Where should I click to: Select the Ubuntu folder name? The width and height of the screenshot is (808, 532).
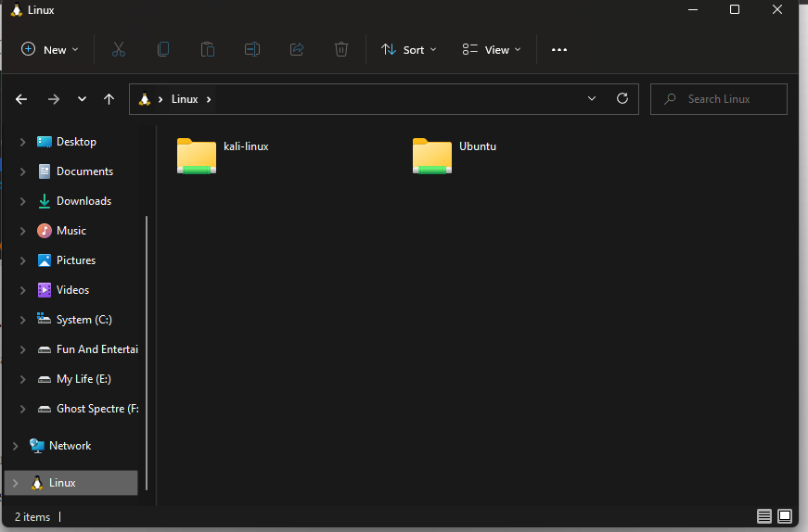tap(478, 146)
